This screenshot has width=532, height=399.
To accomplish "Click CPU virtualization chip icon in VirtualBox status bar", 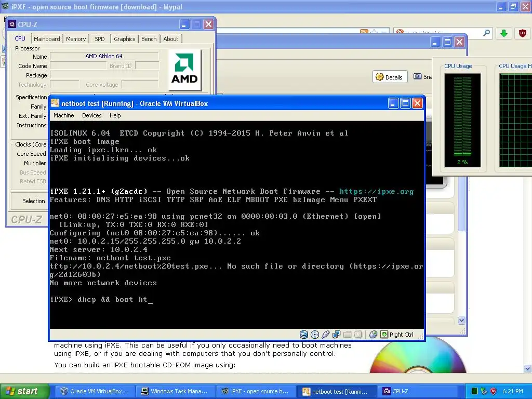I will (358, 335).
